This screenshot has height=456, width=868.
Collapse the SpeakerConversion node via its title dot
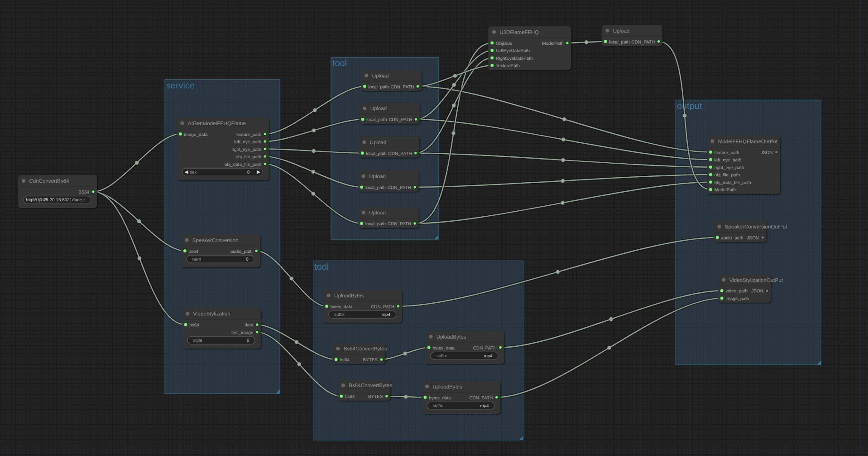pyautogui.click(x=187, y=240)
